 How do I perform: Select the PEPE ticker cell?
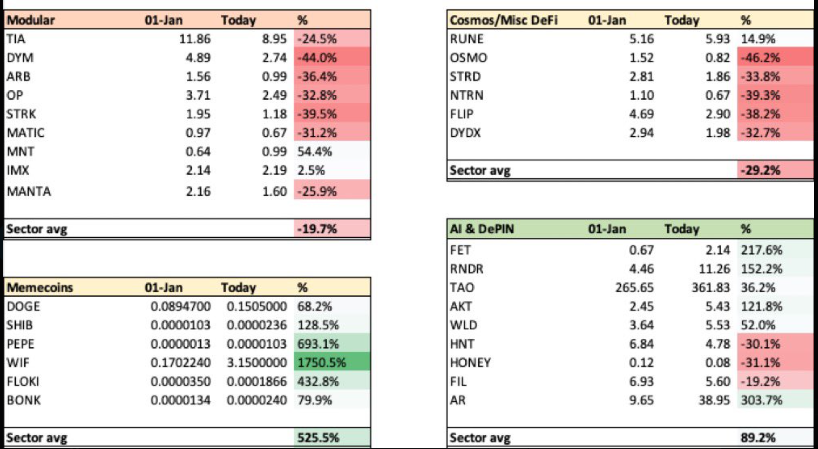22,342
